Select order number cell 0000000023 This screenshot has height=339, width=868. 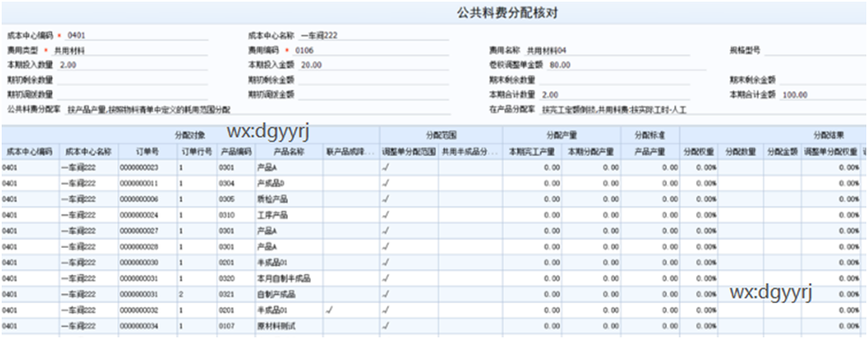point(147,167)
